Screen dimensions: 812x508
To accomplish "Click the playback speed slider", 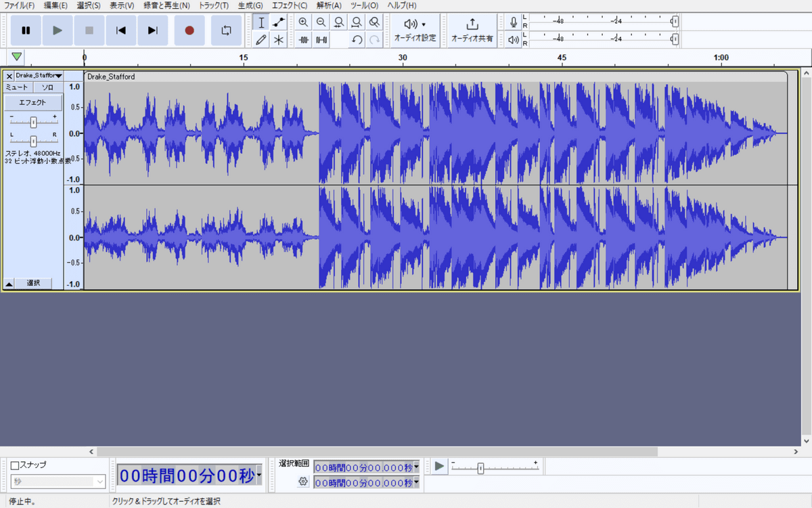I will pyautogui.click(x=480, y=468).
